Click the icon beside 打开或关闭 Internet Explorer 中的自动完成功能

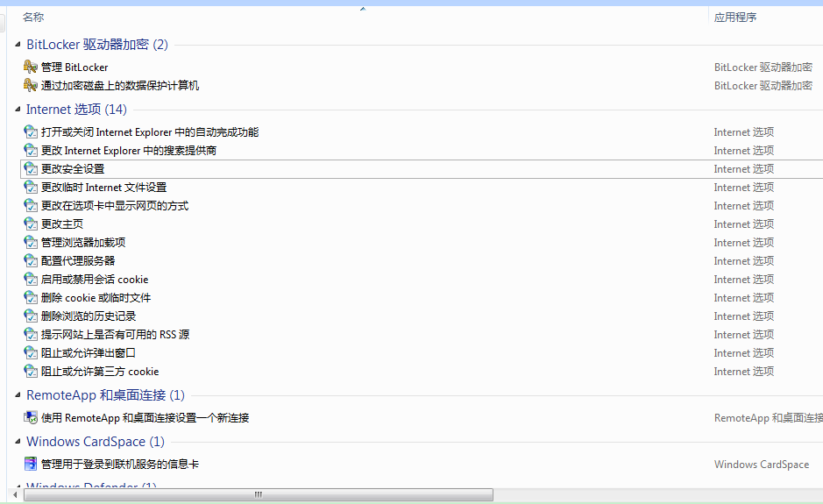coord(31,131)
